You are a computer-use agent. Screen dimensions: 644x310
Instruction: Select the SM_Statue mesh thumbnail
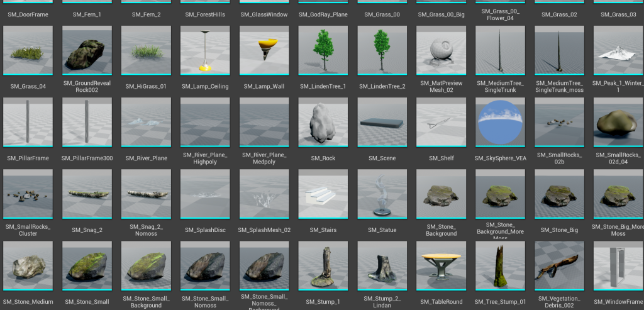[x=382, y=194]
